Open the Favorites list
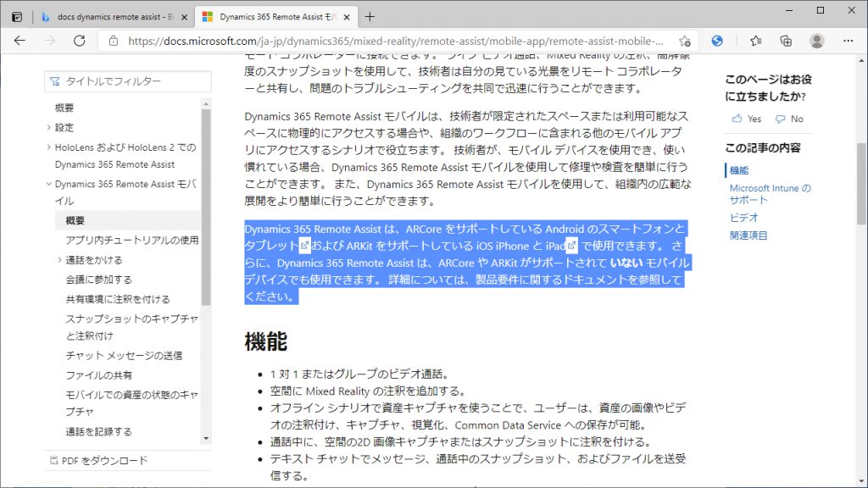 755,41
